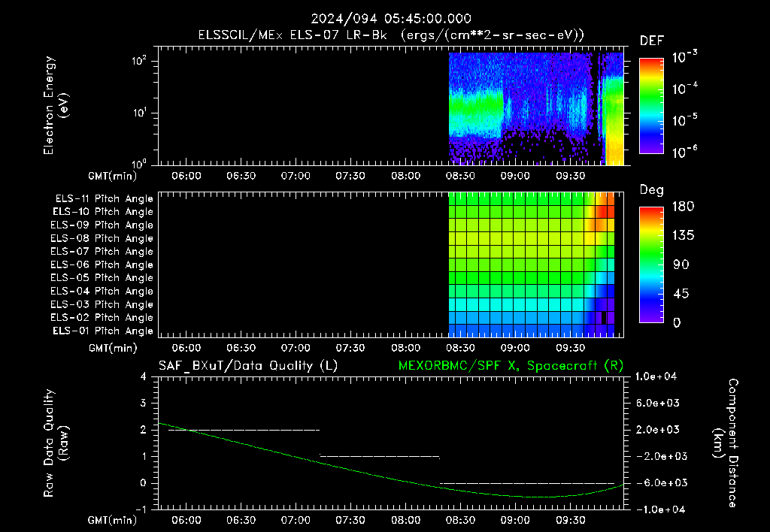Select the ELS-07 Pitch Angle row label
The height and width of the screenshot is (532, 770).
(x=102, y=252)
